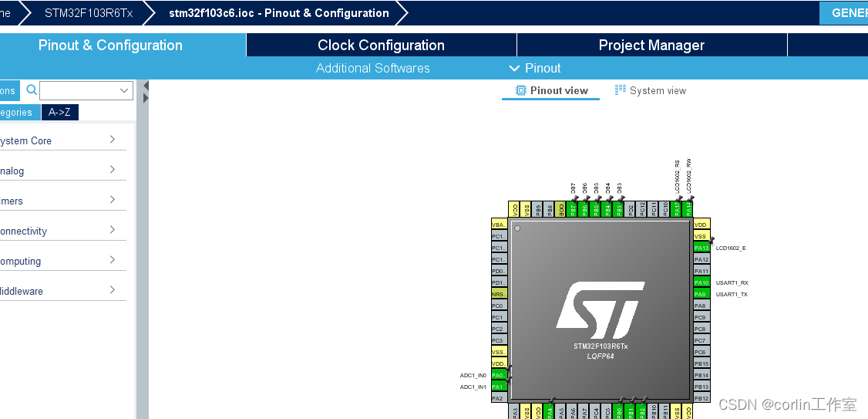
Task: Click the System view grid icon
Action: [x=621, y=90]
